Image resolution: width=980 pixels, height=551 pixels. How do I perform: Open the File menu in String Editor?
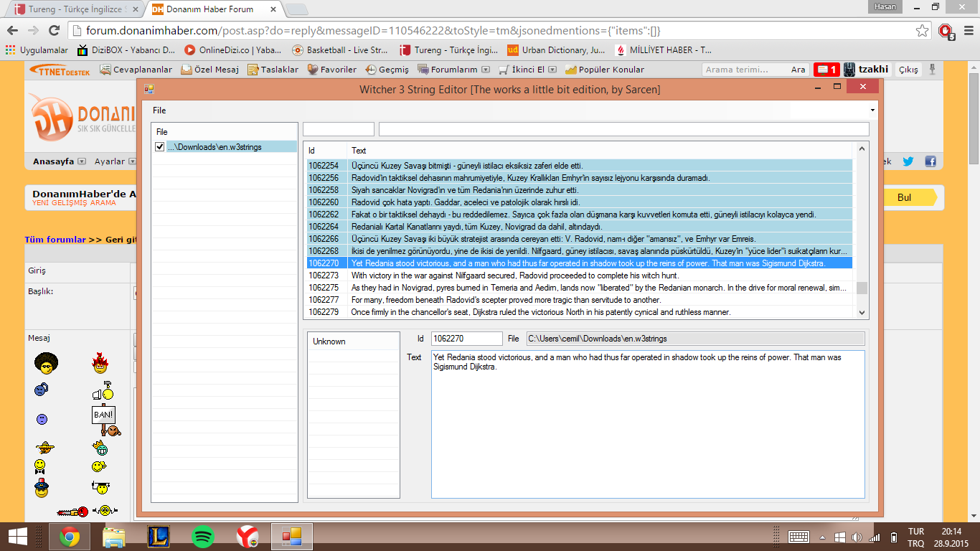(159, 110)
